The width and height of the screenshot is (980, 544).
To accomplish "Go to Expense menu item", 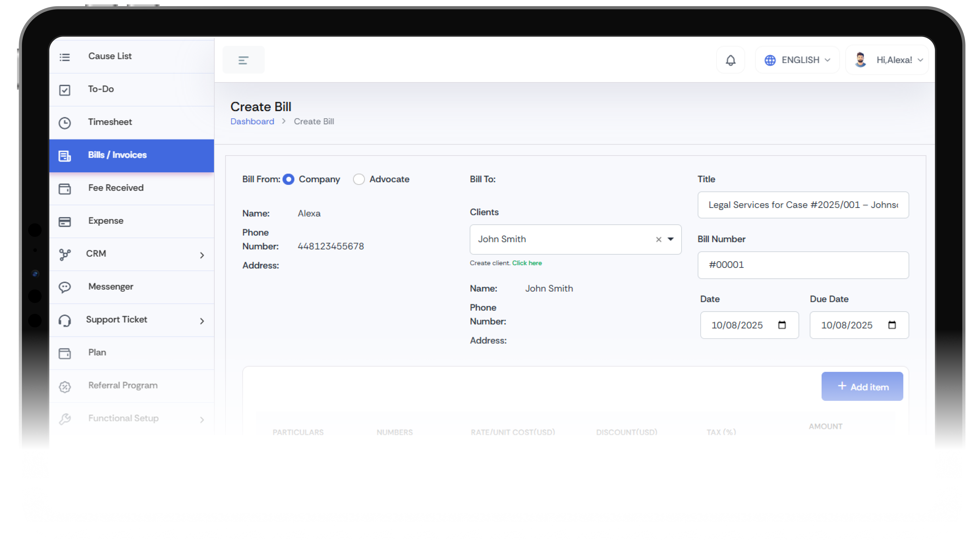I will (x=106, y=221).
